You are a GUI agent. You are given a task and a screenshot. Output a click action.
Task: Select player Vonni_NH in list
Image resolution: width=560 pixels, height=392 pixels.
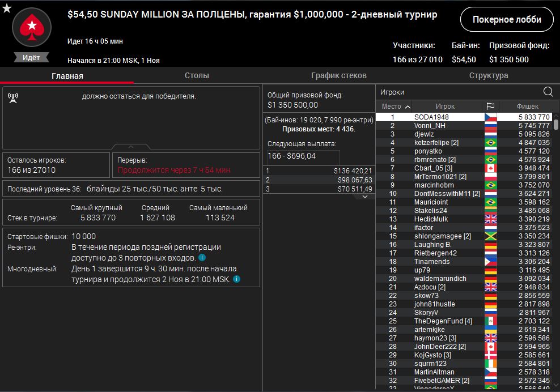coord(430,126)
